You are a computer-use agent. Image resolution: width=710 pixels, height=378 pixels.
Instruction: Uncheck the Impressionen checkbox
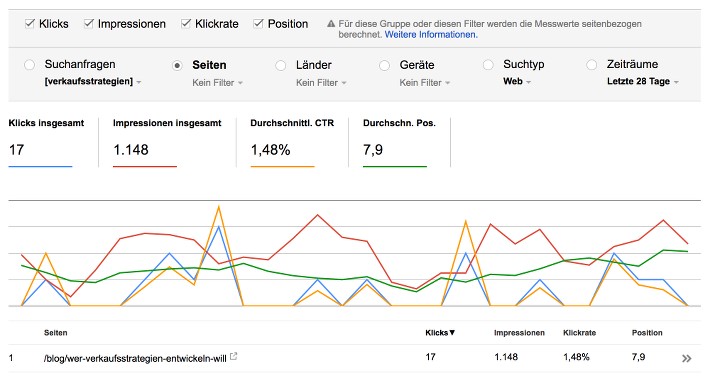click(89, 24)
